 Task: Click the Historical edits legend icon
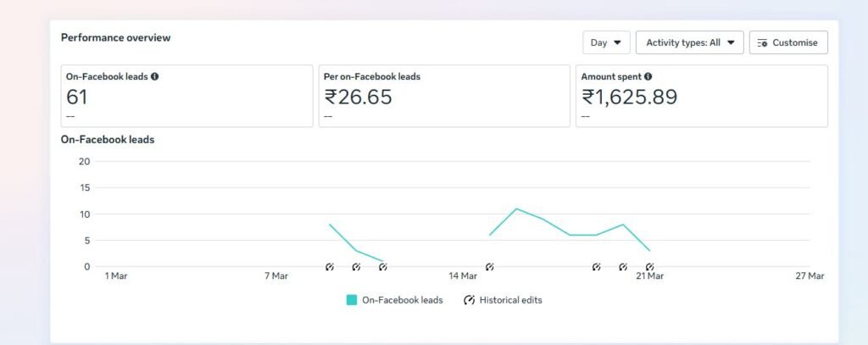click(469, 300)
